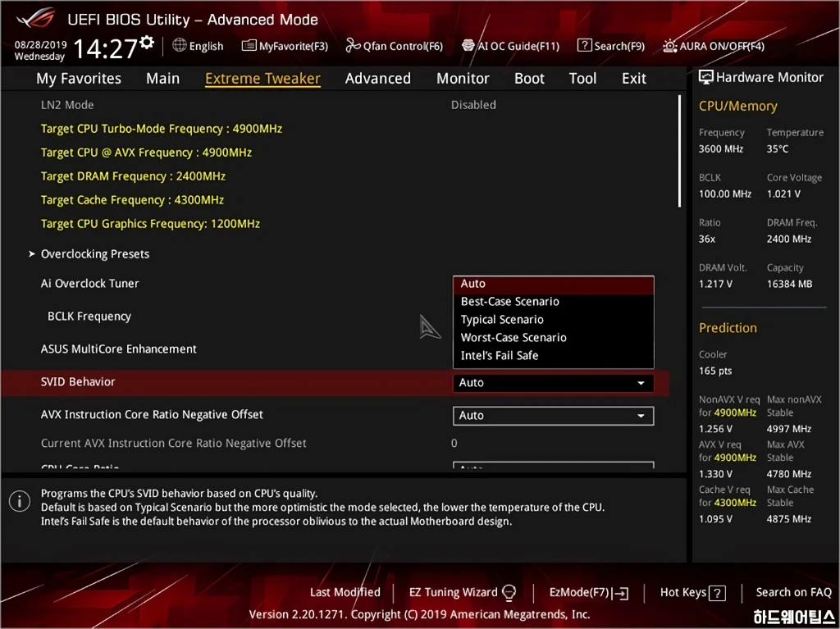The image size is (840, 629).
Task: Expand Overclocking Presets submenu
Action: coord(95,254)
